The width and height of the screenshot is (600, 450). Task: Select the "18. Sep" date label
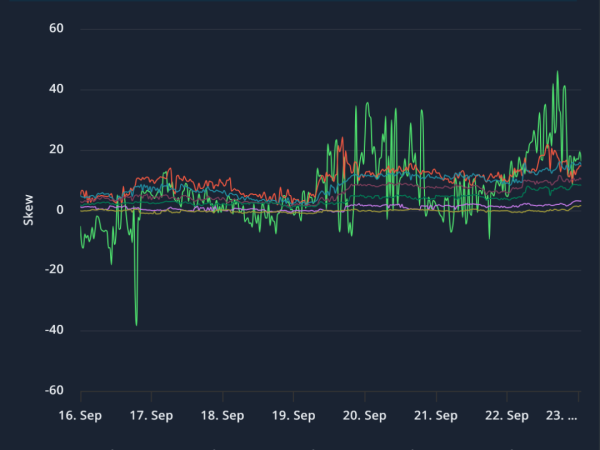click(x=223, y=416)
